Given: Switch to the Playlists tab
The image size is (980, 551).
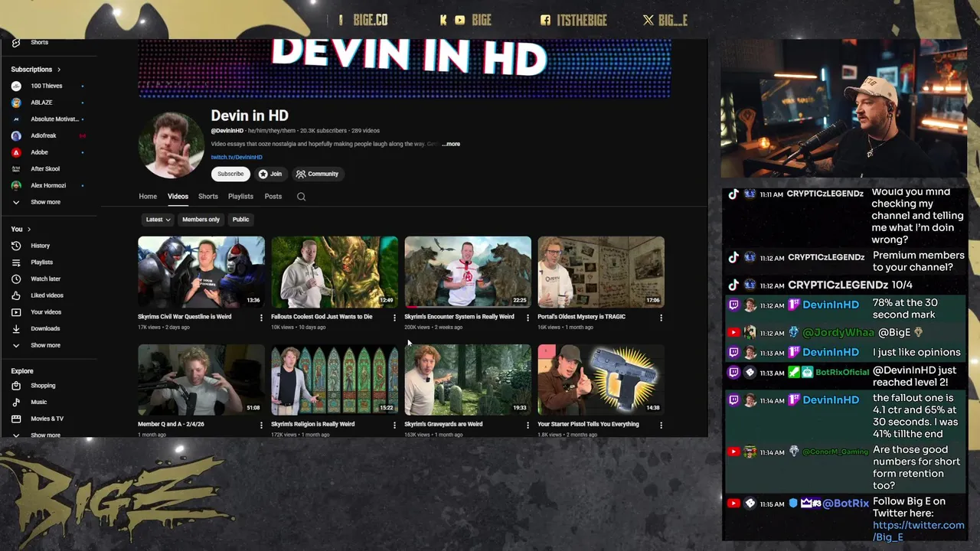Looking at the screenshot, I should tap(240, 197).
